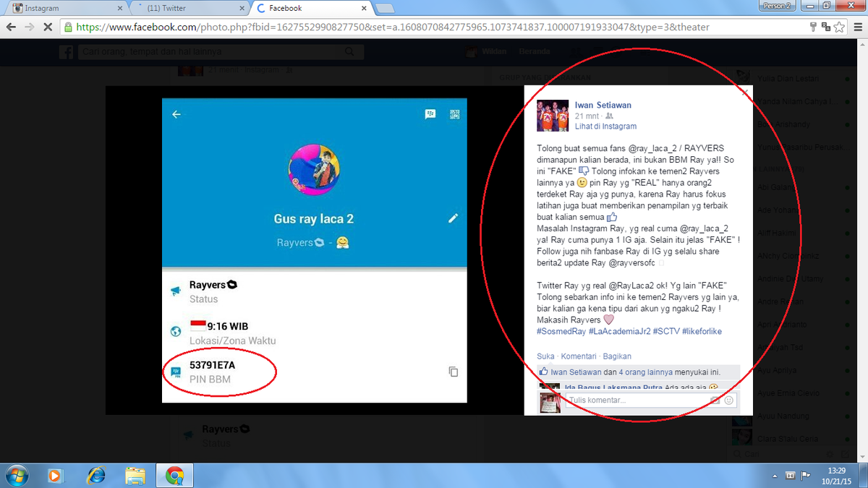
Task: Open Ida Bagus Laksmana Putra's profile
Action: coord(613,388)
